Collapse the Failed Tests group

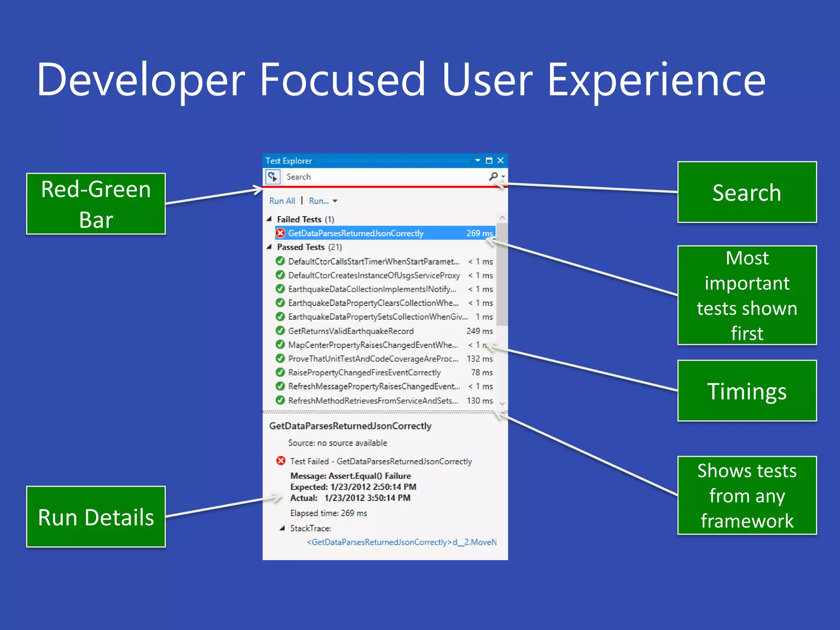pyautogui.click(x=269, y=219)
